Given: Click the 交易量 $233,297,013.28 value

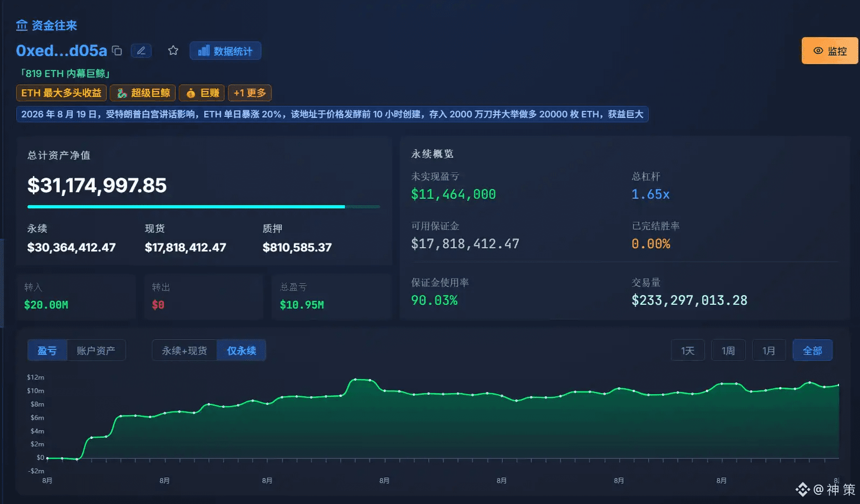Looking at the screenshot, I should [689, 300].
